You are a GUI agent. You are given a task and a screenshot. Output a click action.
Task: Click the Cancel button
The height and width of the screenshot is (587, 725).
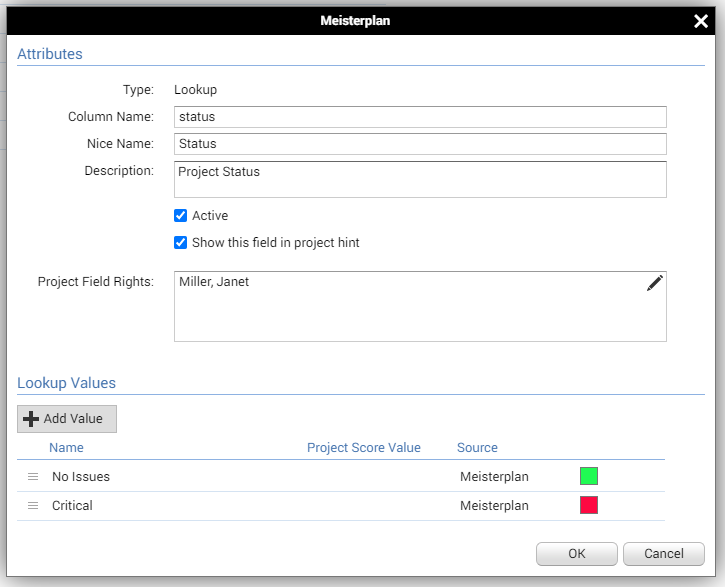click(x=664, y=554)
